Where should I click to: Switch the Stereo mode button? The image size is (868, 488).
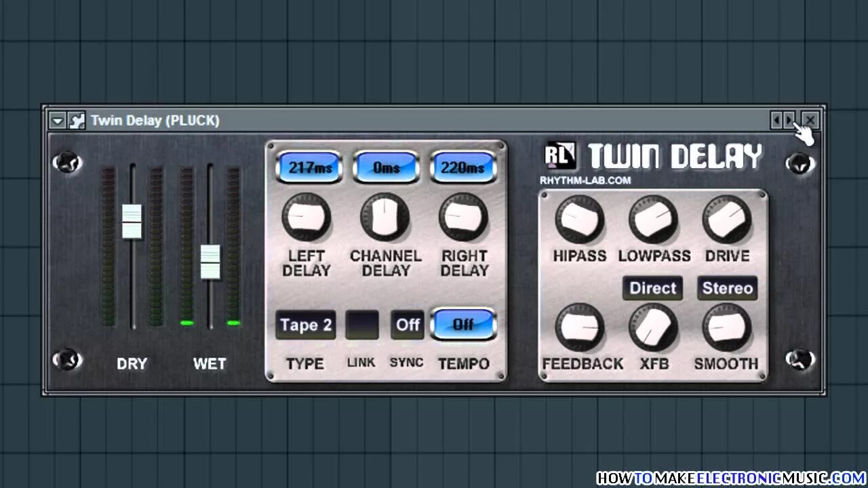point(728,288)
